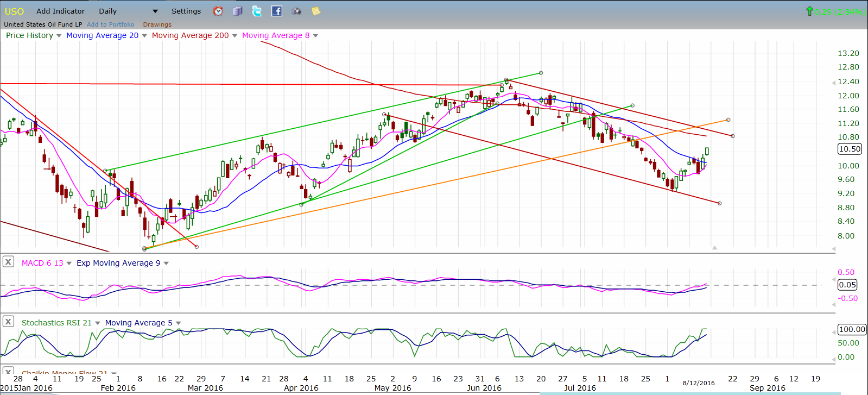
Task: Click the 8/12/2016 date marker
Action: click(699, 383)
